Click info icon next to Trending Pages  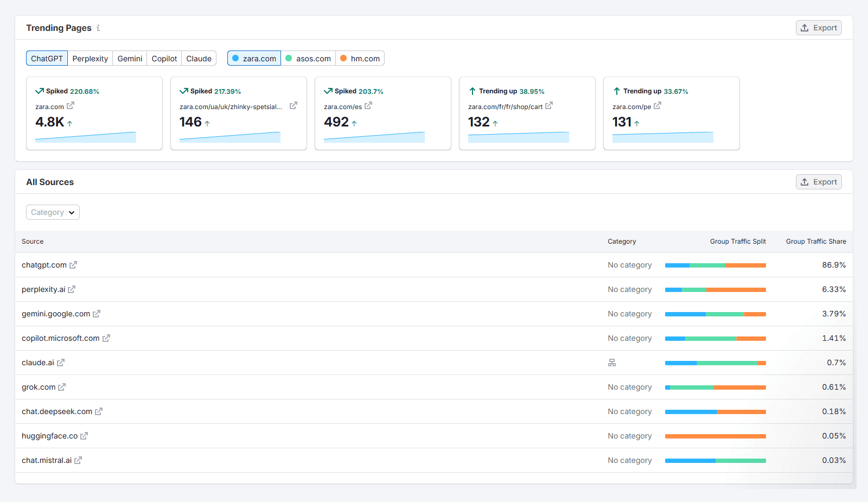(98, 28)
